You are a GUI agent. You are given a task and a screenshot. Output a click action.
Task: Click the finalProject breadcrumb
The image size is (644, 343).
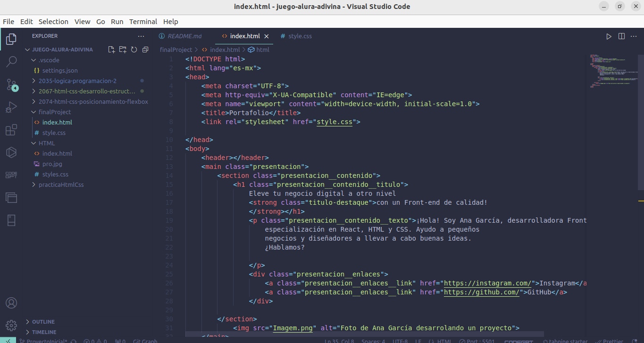click(x=176, y=50)
